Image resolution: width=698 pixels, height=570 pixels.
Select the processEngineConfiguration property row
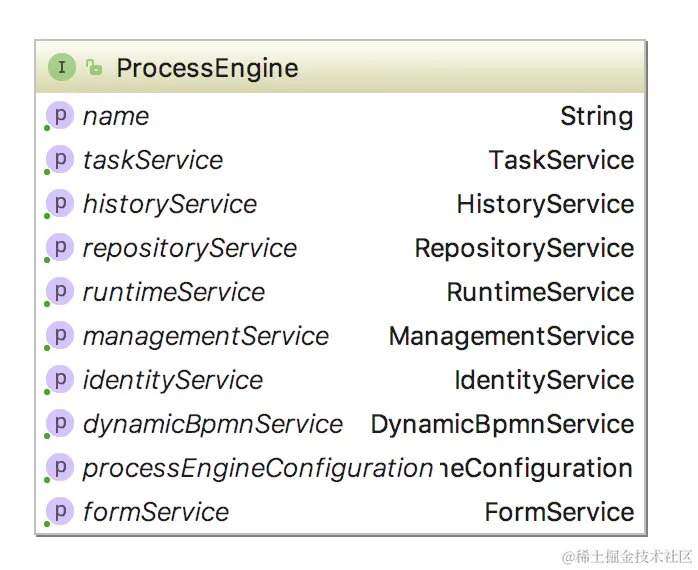(258, 468)
